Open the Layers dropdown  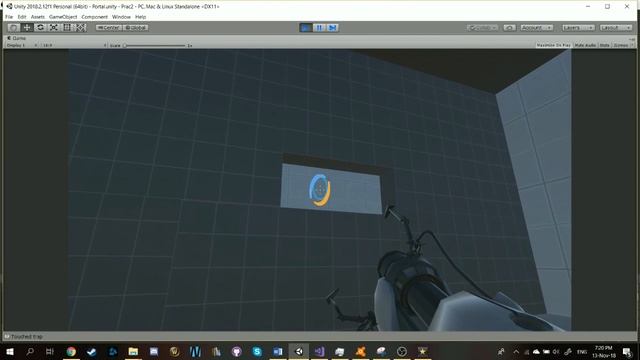point(578,27)
